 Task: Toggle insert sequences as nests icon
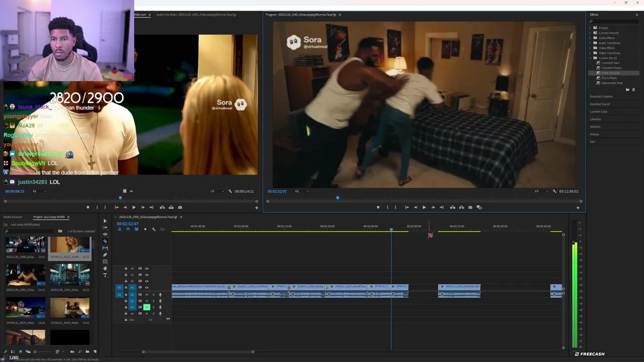(119, 229)
